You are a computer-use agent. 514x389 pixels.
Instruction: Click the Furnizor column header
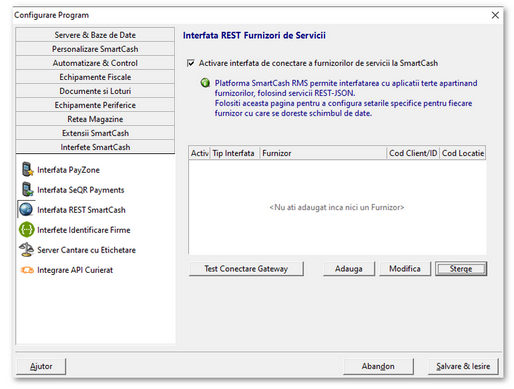323,153
